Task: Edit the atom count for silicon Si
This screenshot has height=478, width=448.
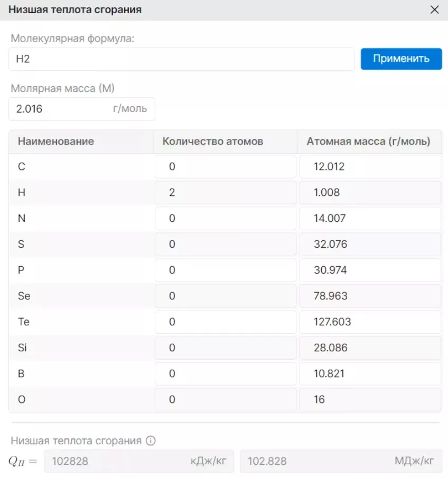Action: (x=226, y=348)
